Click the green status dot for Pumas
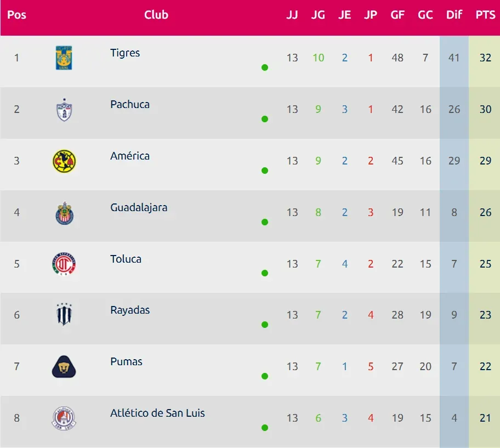This screenshot has height=448, width=500. coord(265,376)
